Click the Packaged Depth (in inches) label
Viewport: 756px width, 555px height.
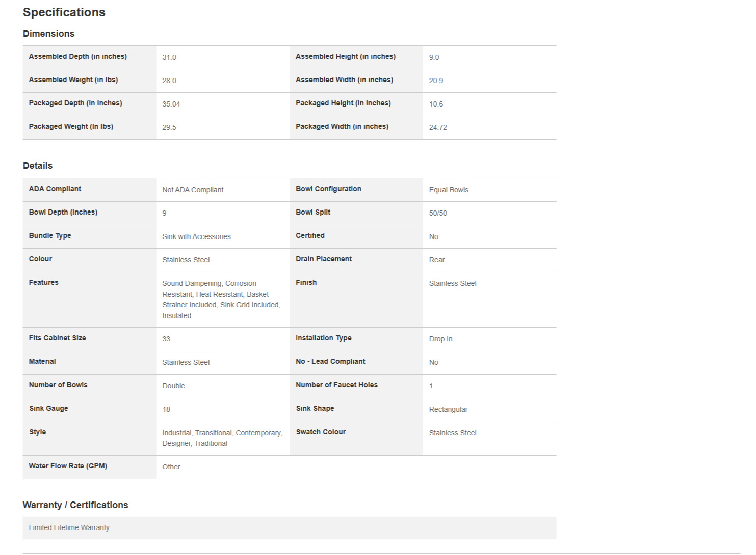75,103
